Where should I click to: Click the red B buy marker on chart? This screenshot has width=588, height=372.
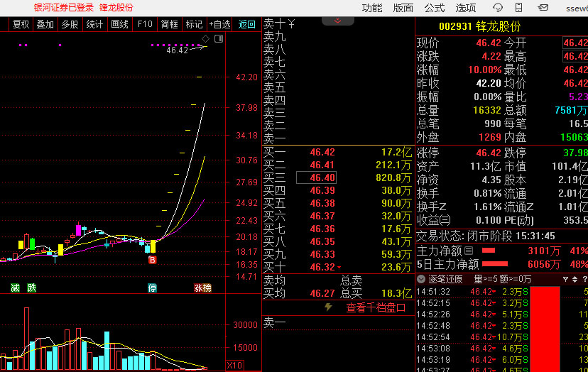152,260
